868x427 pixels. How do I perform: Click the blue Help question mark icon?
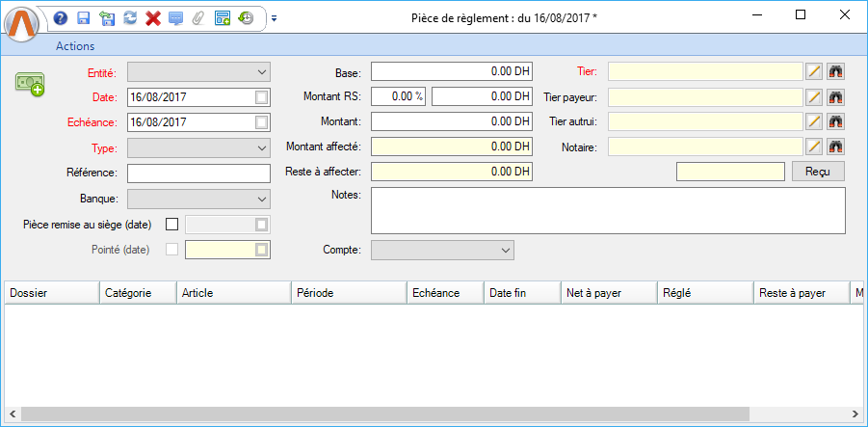click(x=61, y=17)
